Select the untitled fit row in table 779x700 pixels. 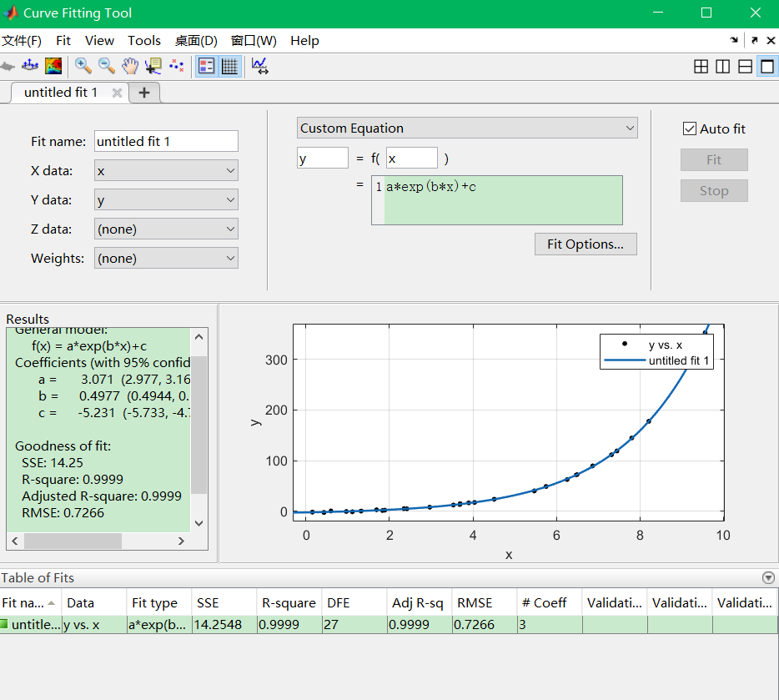pyautogui.click(x=389, y=624)
